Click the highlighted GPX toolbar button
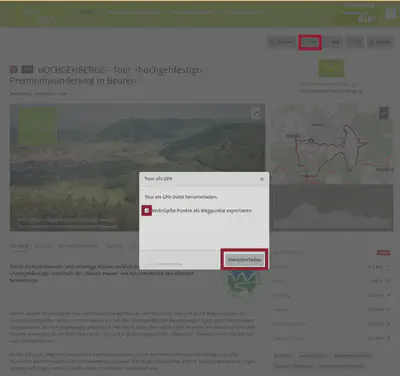This screenshot has height=376, width=400. 310,42
